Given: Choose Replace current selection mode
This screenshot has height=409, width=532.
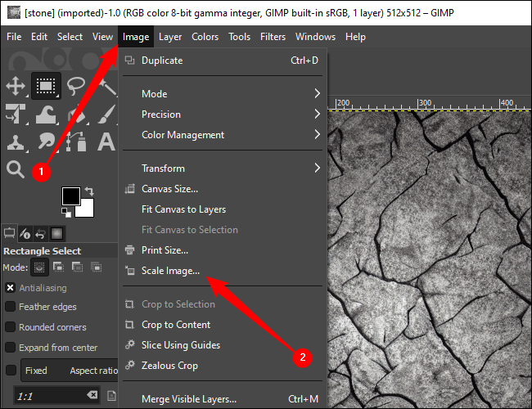Looking at the screenshot, I should pyautogui.click(x=39, y=267).
